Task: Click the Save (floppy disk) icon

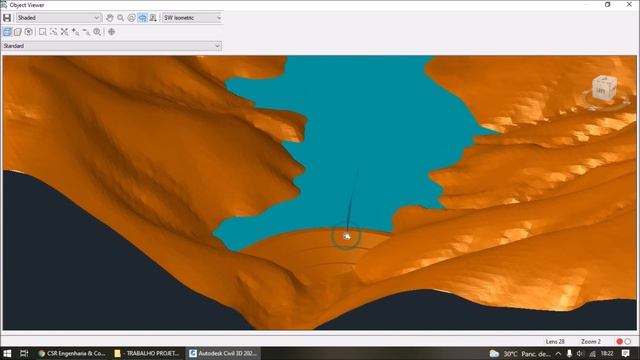Action: [x=7, y=18]
